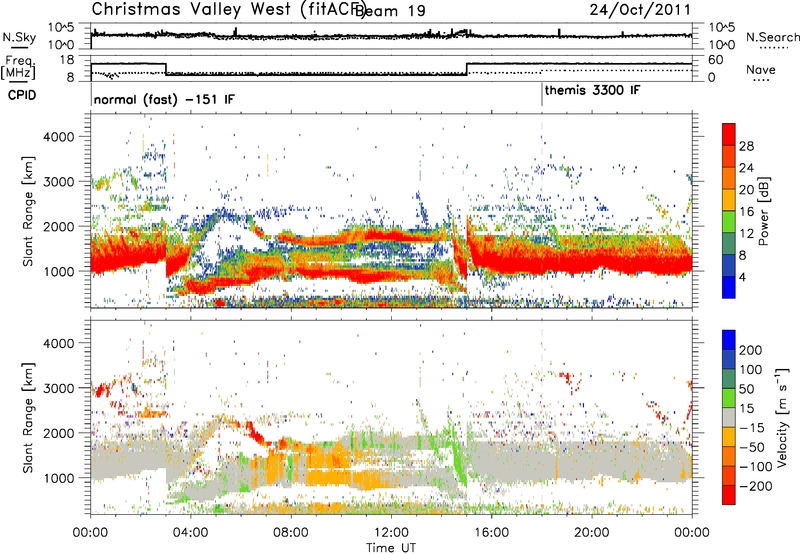Click the '12:00' time tick label
This screenshot has width=800, height=554.
click(x=391, y=533)
